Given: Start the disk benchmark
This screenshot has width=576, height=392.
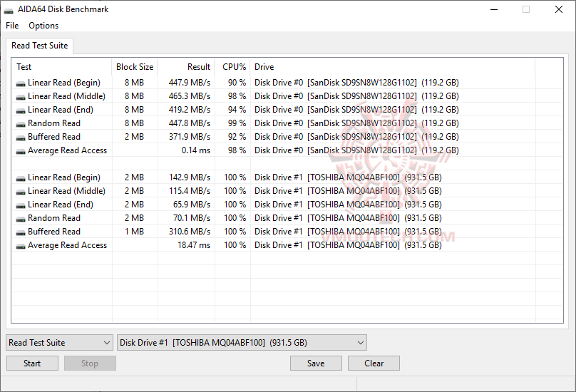Looking at the screenshot, I should 32,363.
